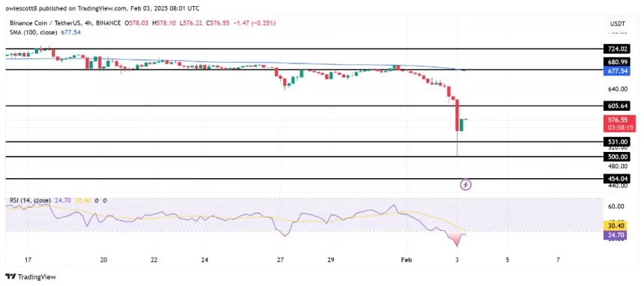Click the 22 date axis label
Viewport: 644px width, 286px height.
pos(154,260)
